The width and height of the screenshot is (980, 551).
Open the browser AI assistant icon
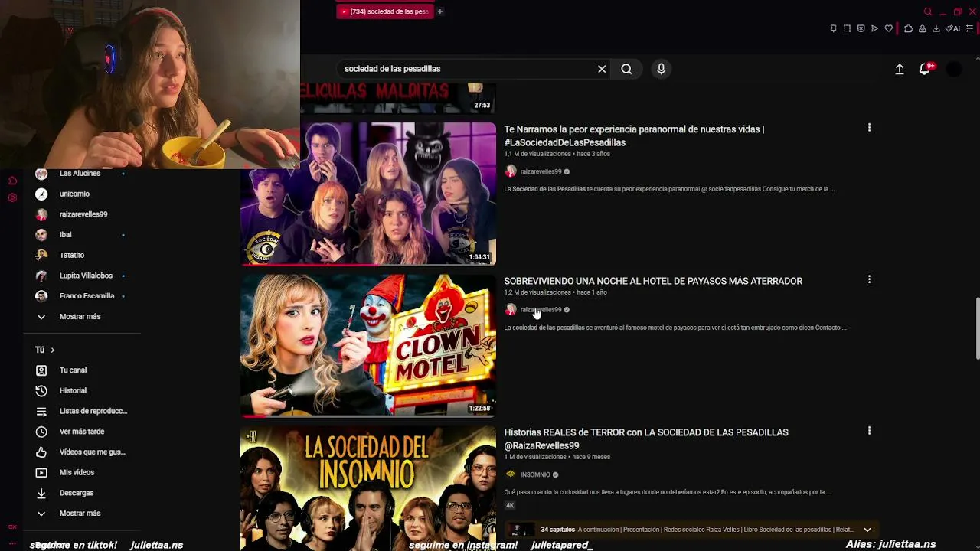pyautogui.click(x=953, y=28)
